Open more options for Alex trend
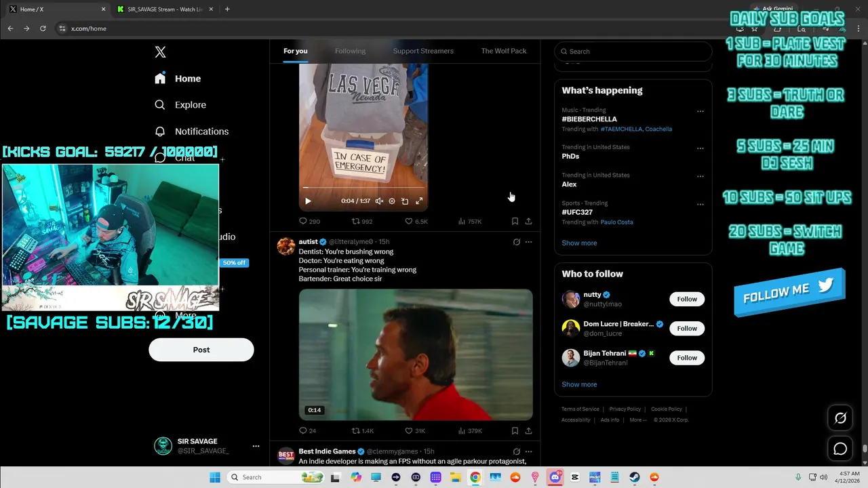The width and height of the screenshot is (868, 488). click(701, 176)
